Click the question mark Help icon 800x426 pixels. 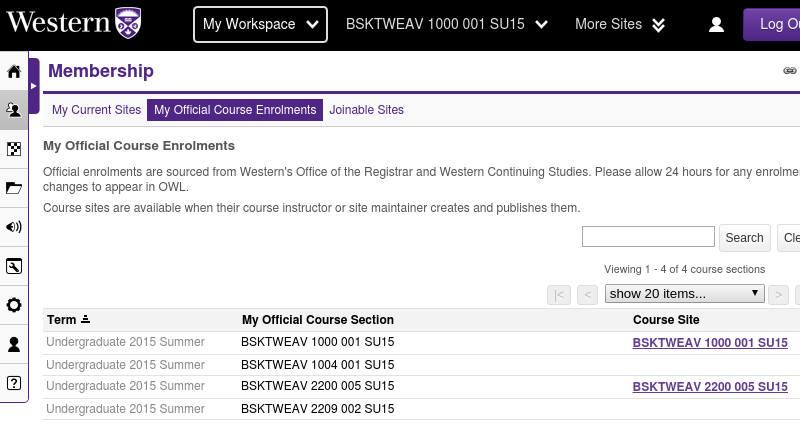(x=14, y=383)
